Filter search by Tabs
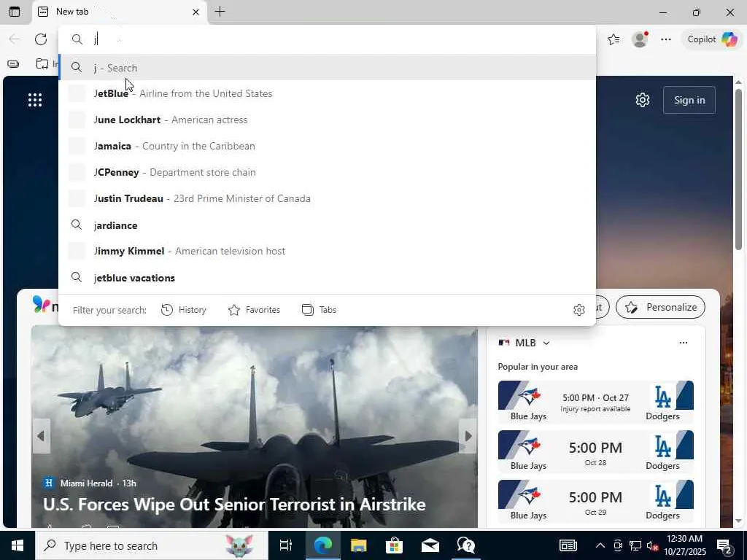 coord(320,310)
